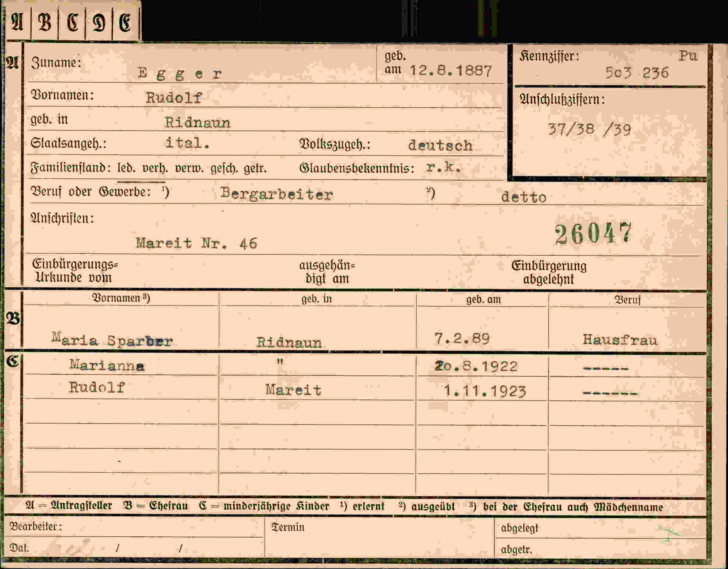728x569 pixels.
Task: Click the 'Zuname:' label
Action: point(56,62)
